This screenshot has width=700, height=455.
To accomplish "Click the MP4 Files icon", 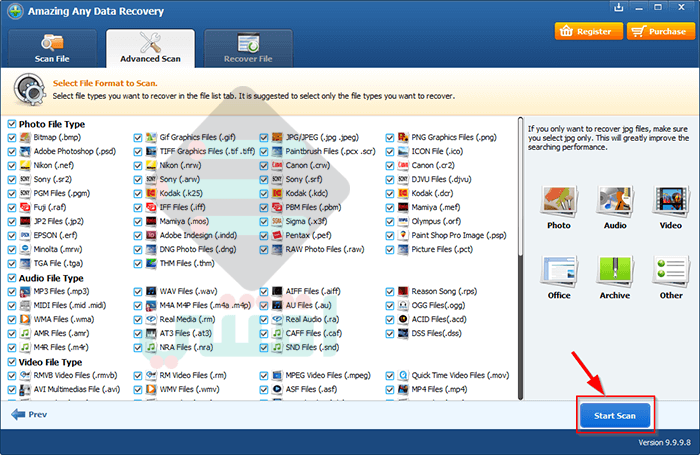I will (403, 389).
